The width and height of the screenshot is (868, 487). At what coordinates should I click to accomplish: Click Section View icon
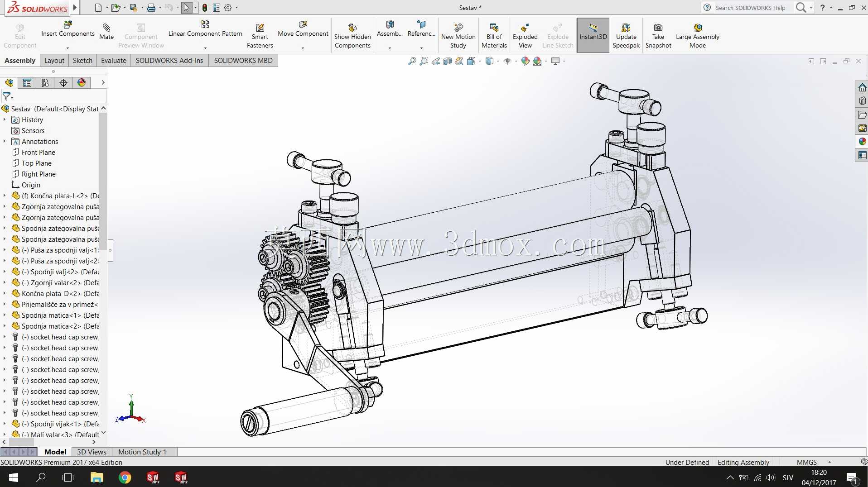(x=447, y=61)
